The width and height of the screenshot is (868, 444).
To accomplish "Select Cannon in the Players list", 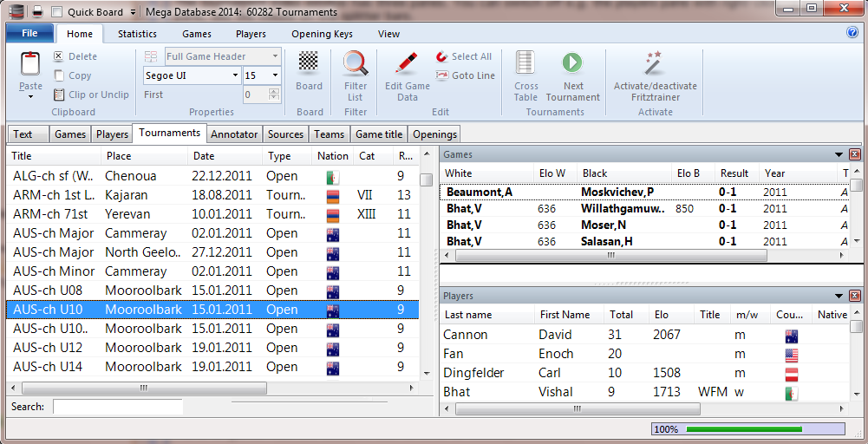I will 466,336.
